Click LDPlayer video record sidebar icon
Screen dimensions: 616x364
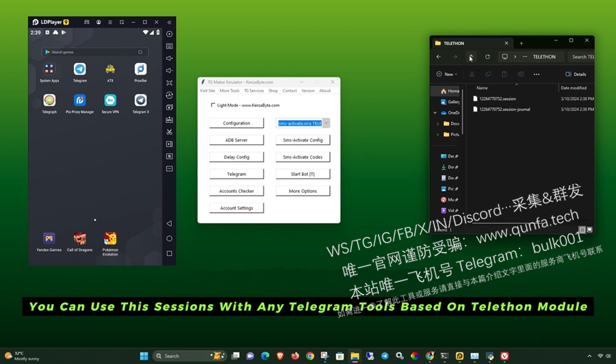coord(169,144)
